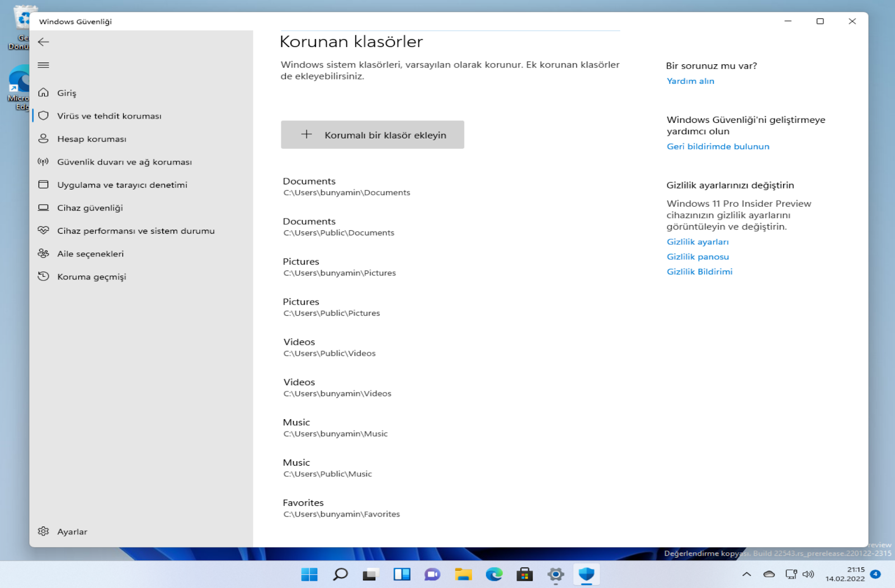Open OneDrive cloud tray icon
Screen dimensions: 895x588
(x=769, y=574)
